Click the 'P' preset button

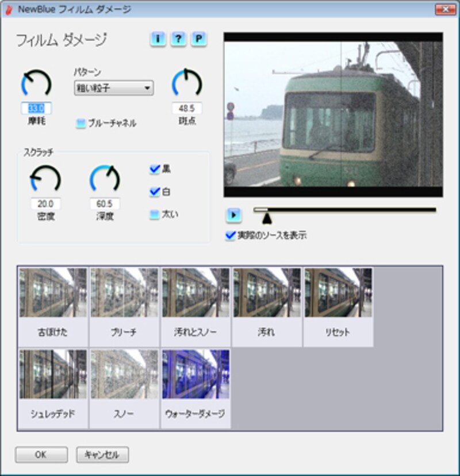point(198,39)
